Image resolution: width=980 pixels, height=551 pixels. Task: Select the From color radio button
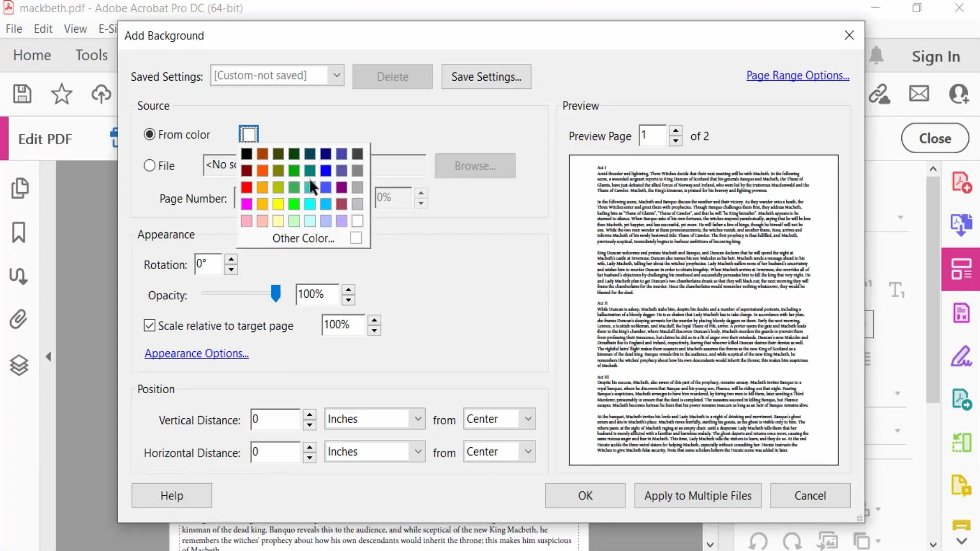[x=149, y=134]
